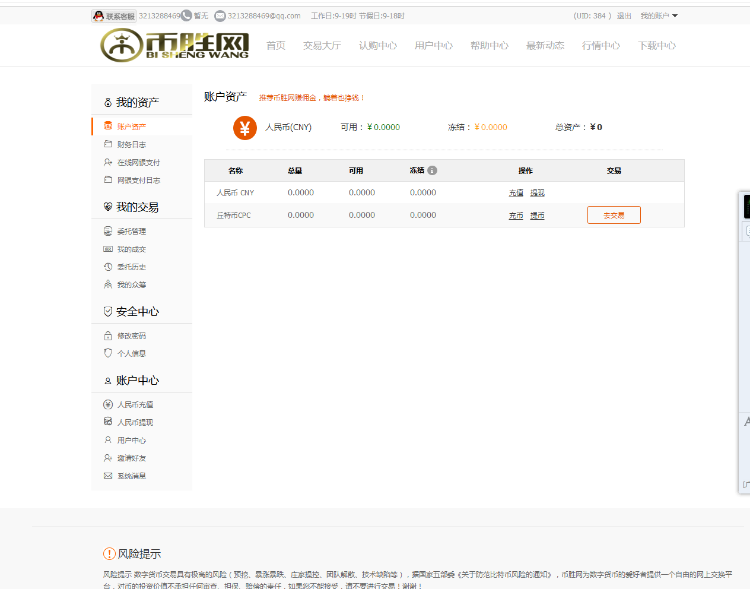
Task: Open 人民币提现 in the sidebar
Action: 134,422
